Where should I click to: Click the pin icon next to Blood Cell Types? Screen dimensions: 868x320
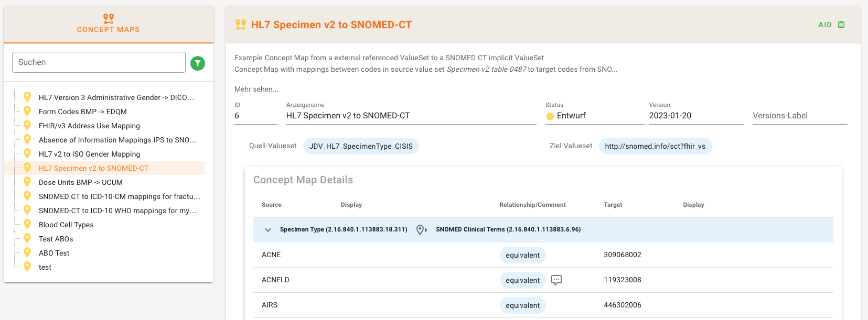tap(27, 224)
